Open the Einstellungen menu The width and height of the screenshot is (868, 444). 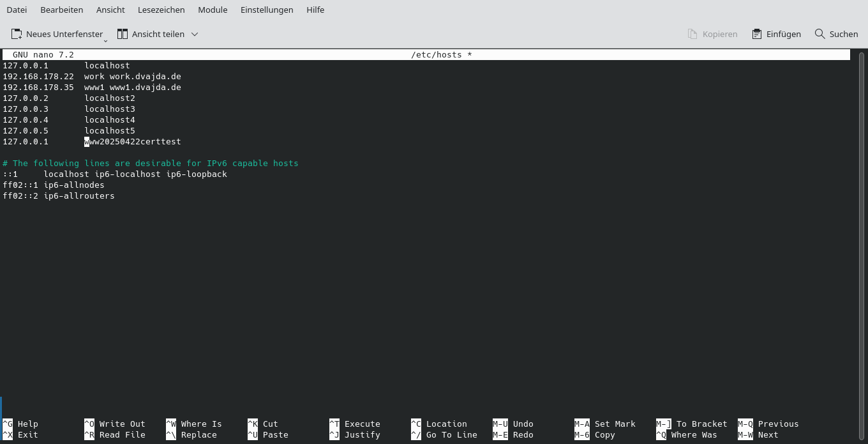click(x=267, y=10)
